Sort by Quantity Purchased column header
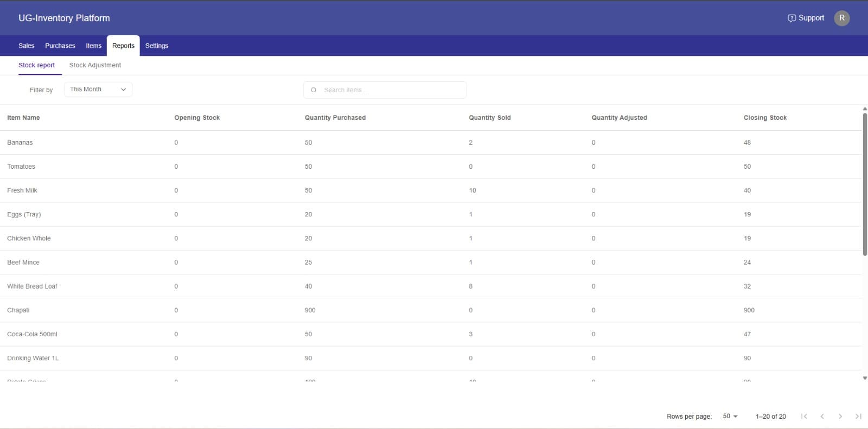 335,118
